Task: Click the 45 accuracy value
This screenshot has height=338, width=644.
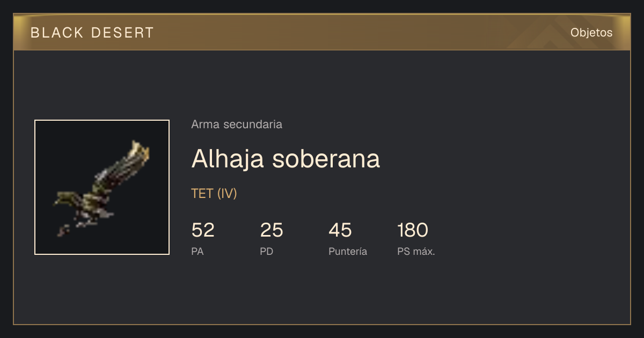Action: 340,230
